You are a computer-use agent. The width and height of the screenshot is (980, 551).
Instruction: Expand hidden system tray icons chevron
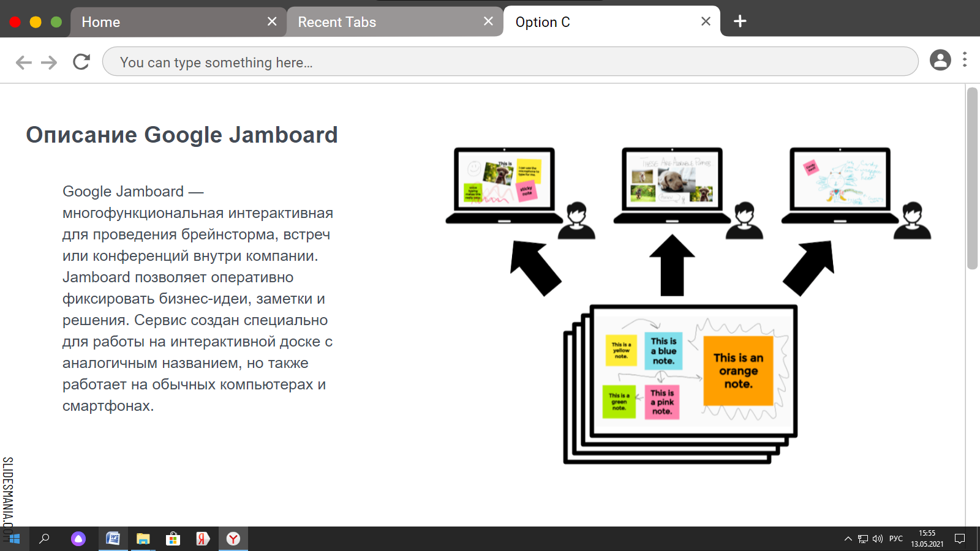click(848, 539)
